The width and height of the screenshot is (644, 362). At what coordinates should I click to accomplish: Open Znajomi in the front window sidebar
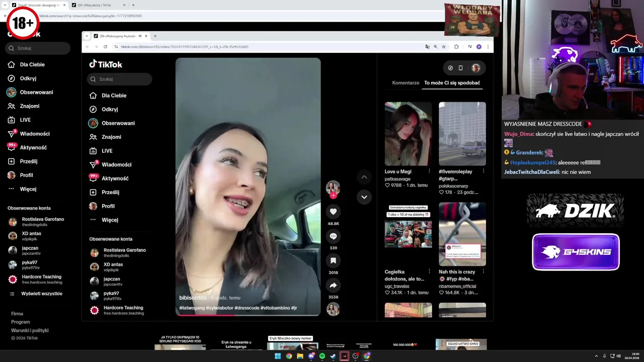[x=111, y=137]
